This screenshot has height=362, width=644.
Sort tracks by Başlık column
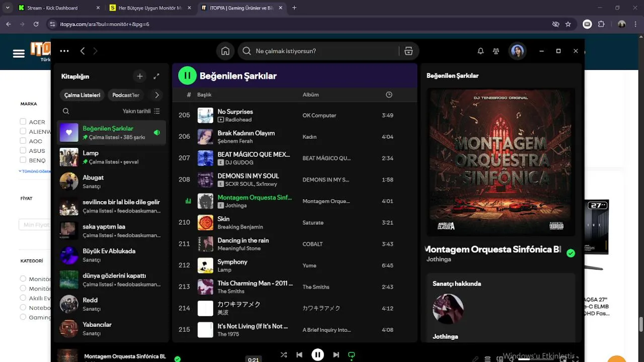click(x=204, y=95)
